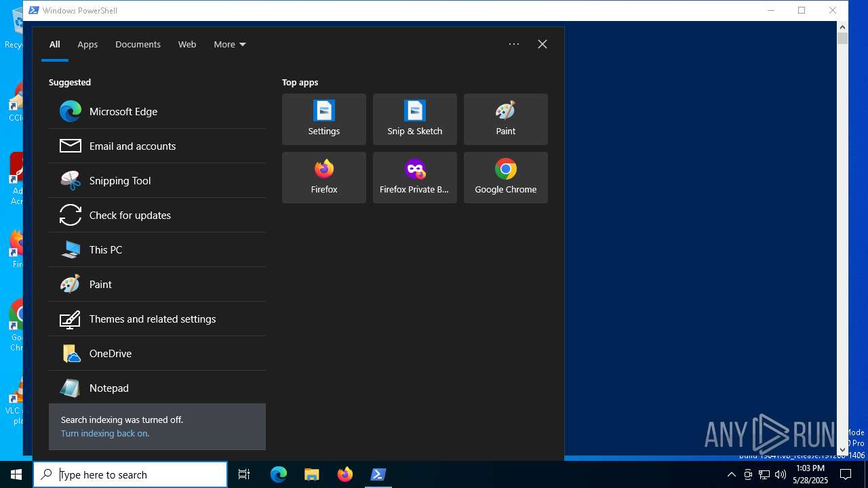Maximize the Windows PowerShell window
Screen dimensions: 868x488
coord(802,10)
